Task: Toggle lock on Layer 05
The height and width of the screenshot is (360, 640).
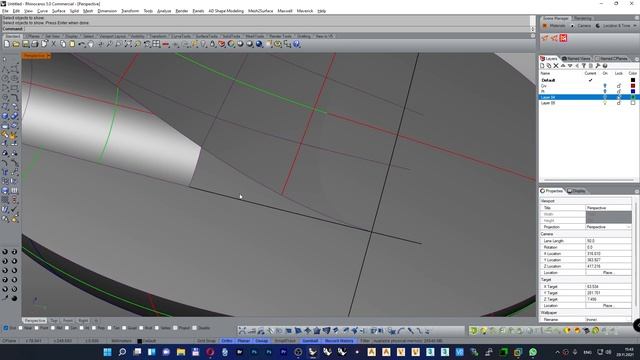Action: [x=619, y=103]
